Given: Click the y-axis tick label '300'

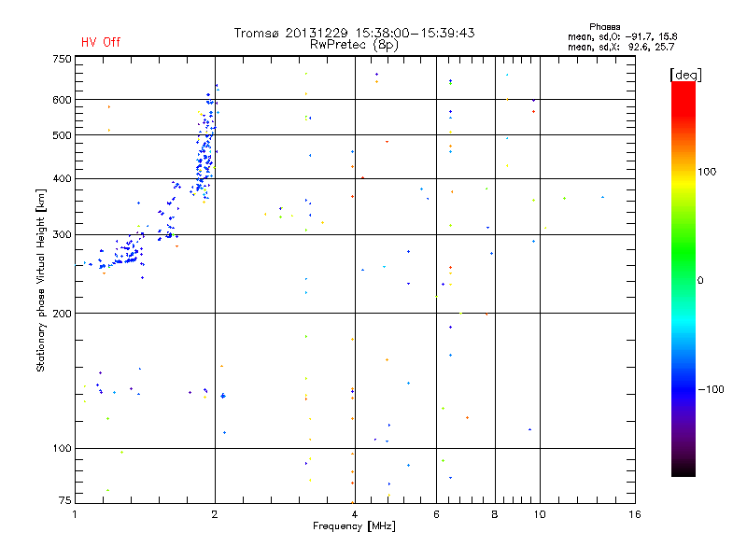Looking at the screenshot, I should pos(62,235).
